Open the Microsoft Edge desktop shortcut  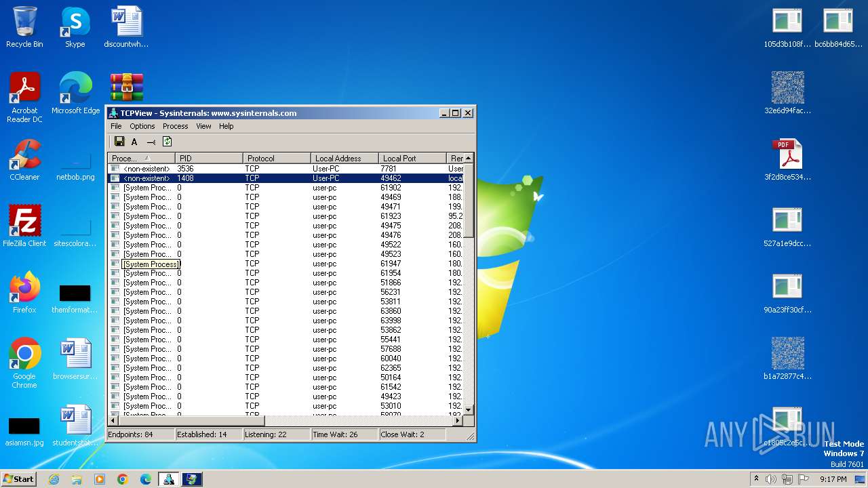(75, 94)
